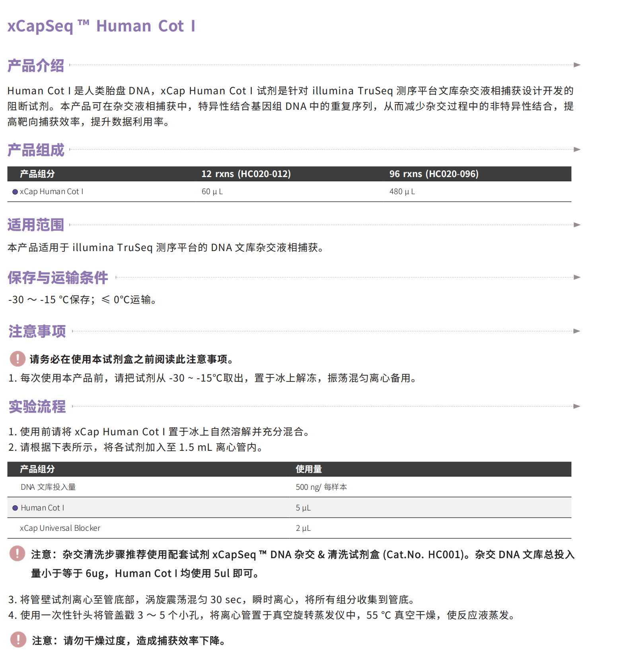Click the arrow ending the 注意事项 line
The image size is (629, 672).
pyautogui.click(x=577, y=331)
